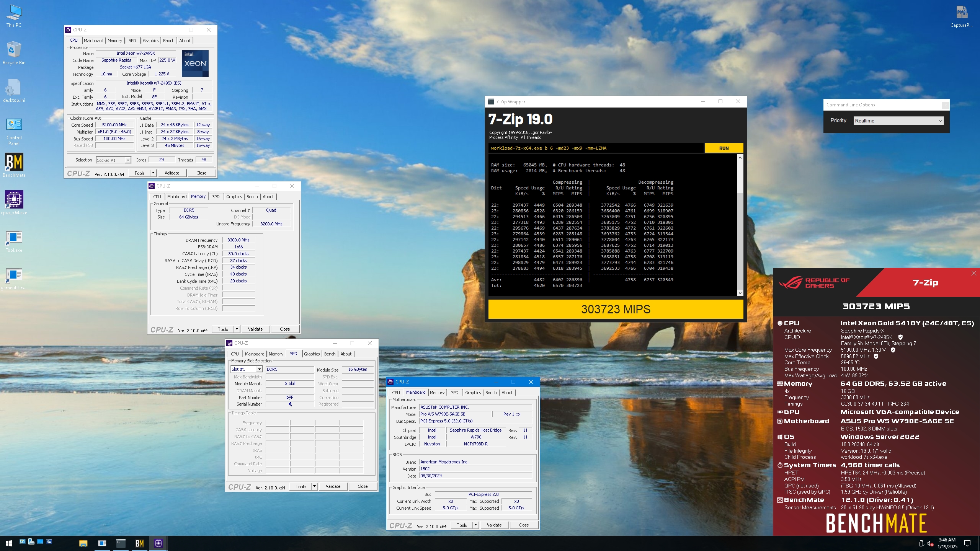This screenshot has width=980, height=551.
Task: Click the Avr: row in 7-Zip output
Action: coord(582,280)
